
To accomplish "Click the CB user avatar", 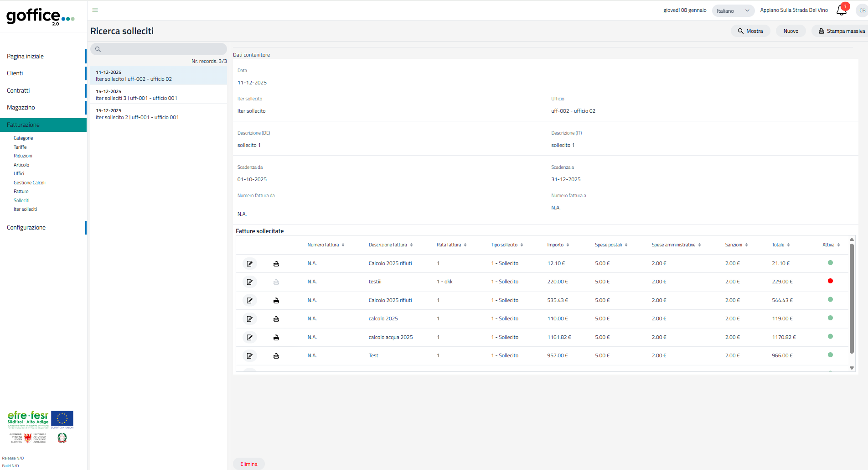I will (862, 10).
